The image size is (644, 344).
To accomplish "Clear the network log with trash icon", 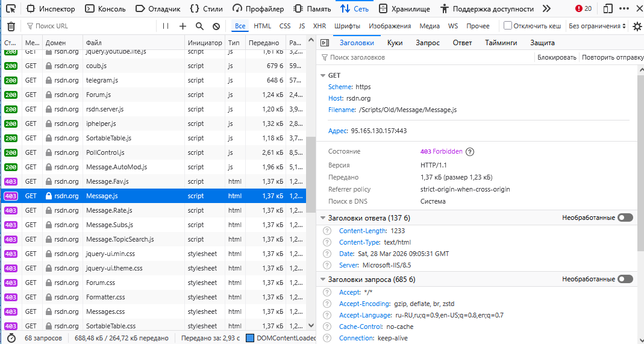I will point(11,27).
